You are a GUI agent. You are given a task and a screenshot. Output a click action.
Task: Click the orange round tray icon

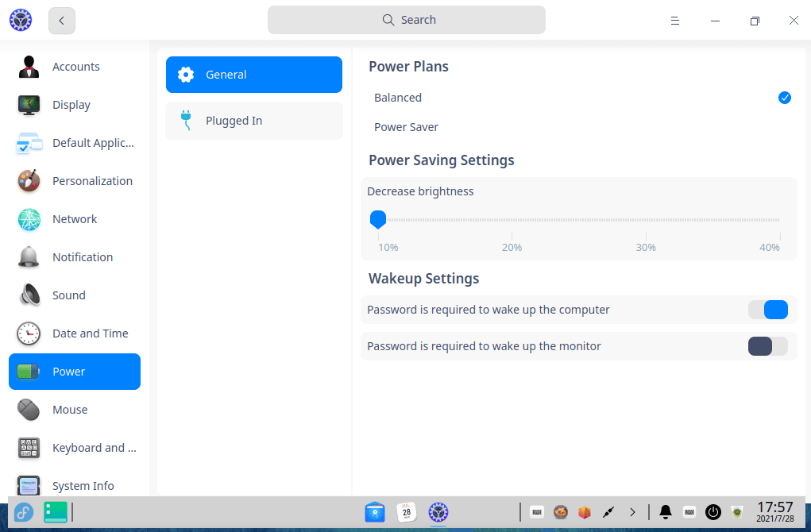pyautogui.click(x=561, y=512)
